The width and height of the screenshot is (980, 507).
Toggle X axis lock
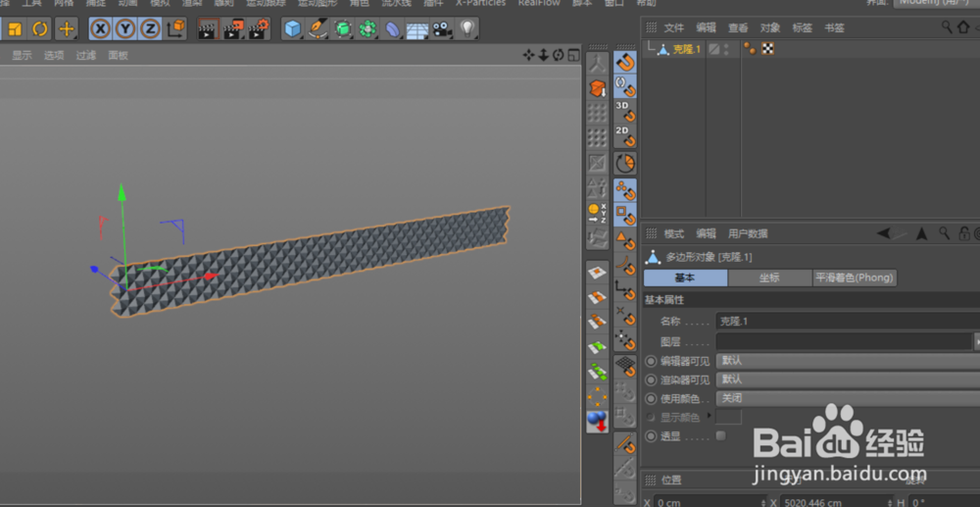point(101,28)
